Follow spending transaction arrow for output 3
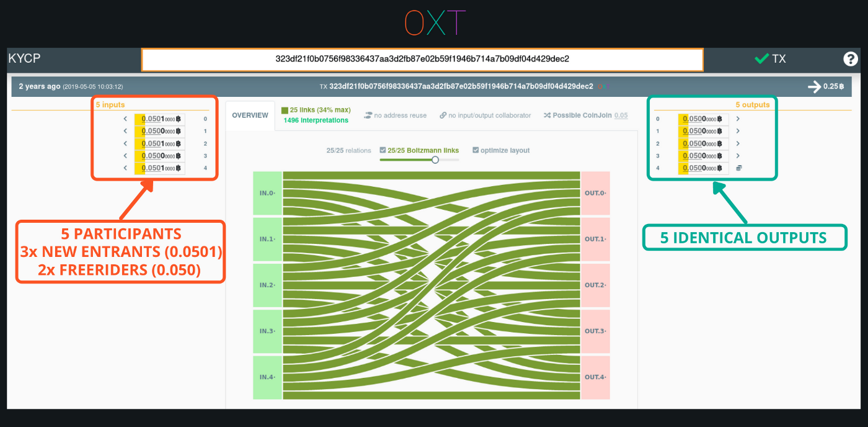Screen dimensions: 868x427 click(x=738, y=156)
